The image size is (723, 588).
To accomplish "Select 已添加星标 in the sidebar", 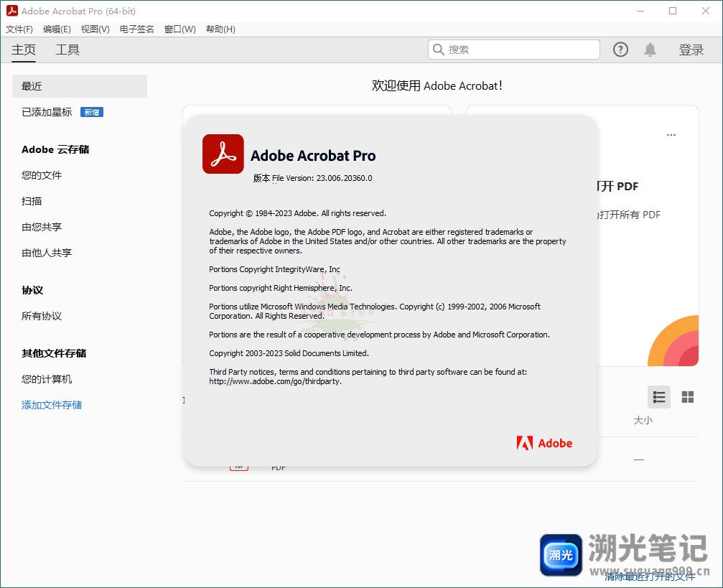I will pos(47,112).
